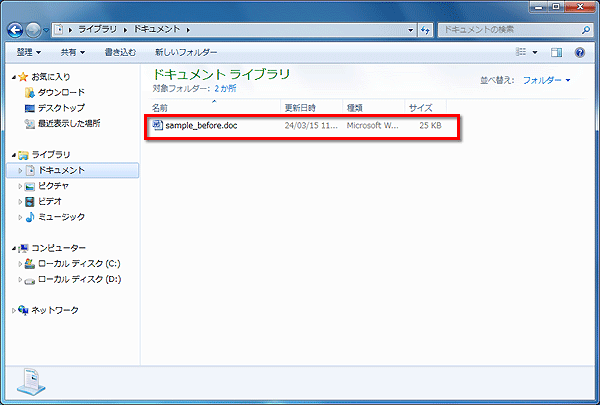The image size is (600, 405).
Task: Open address bar history dropdown arrow
Action: coord(411,30)
